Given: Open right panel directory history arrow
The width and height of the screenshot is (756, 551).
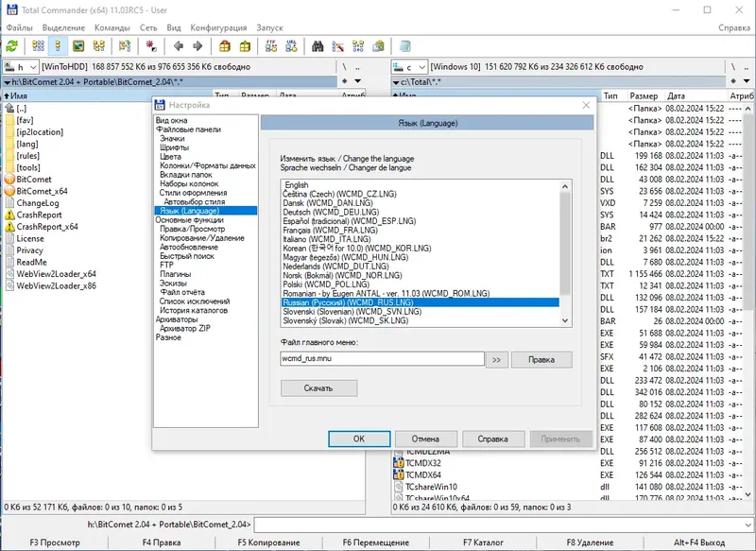Looking at the screenshot, I should coord(747,81).
